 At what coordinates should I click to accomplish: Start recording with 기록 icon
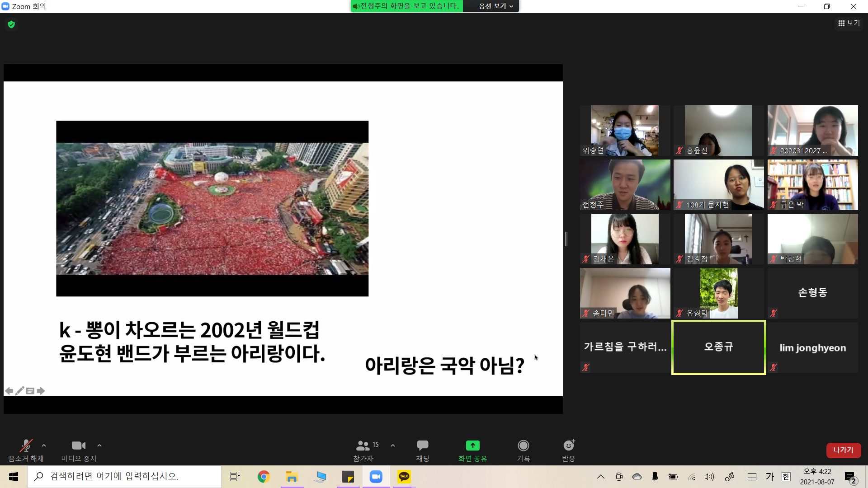pos(523,446)
